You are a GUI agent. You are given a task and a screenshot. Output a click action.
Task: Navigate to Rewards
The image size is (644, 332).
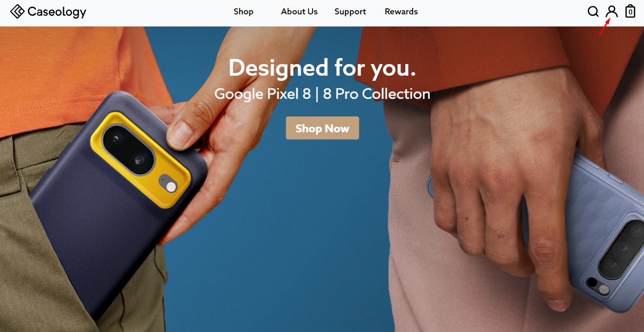(401, 12)
